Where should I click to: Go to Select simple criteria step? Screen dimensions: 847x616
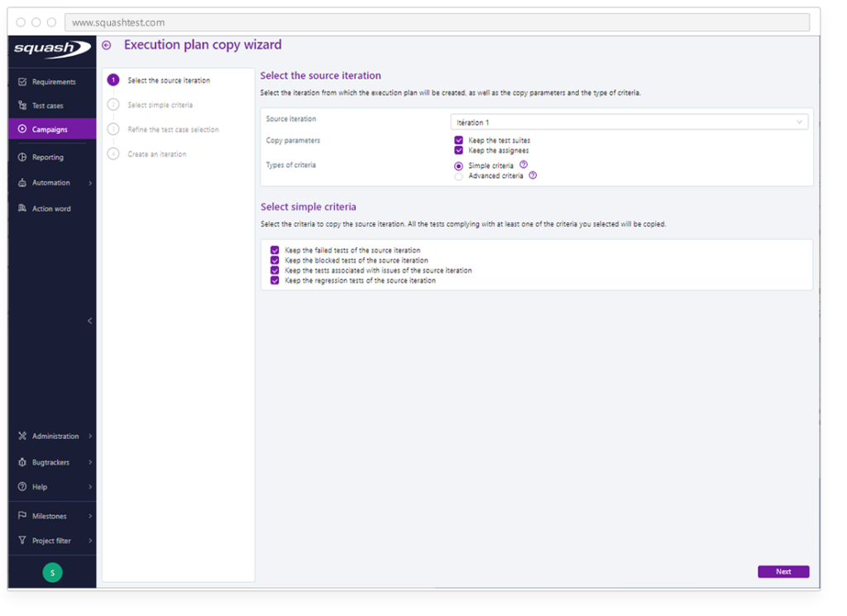pos(160,105)
